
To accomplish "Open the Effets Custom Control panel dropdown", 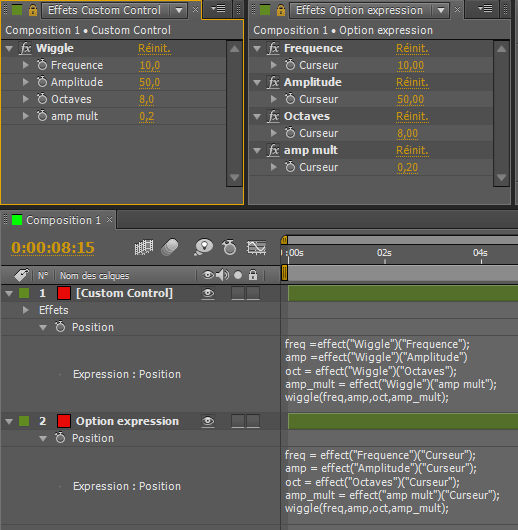I will [179, 10].
